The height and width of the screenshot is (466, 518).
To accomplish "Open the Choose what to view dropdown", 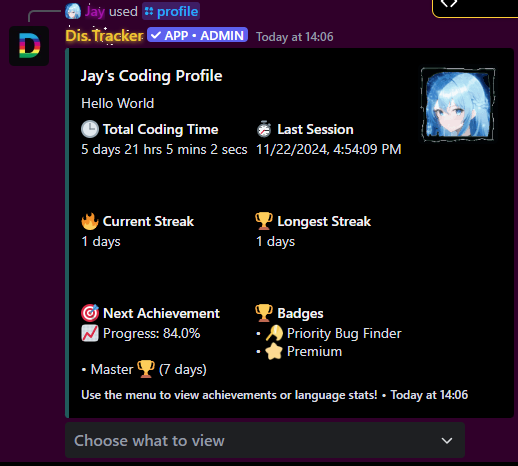I will pyautogui.click(x=265, y=440).
